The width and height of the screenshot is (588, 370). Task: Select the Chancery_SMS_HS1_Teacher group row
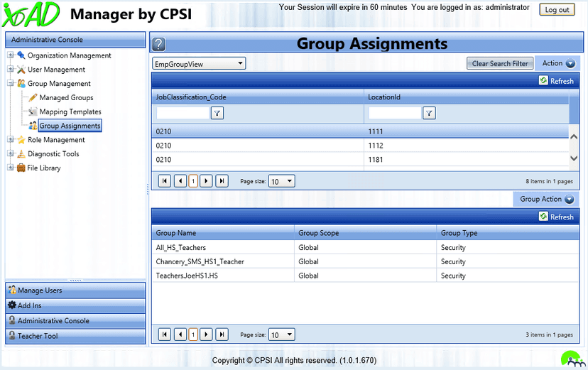[365, 261]
